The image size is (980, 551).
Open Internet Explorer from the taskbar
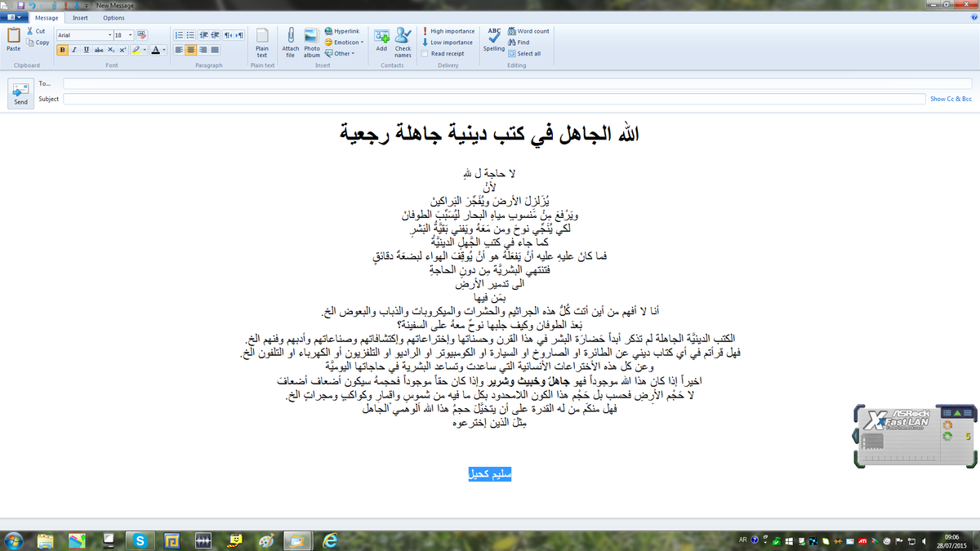[x=329, y=540]
